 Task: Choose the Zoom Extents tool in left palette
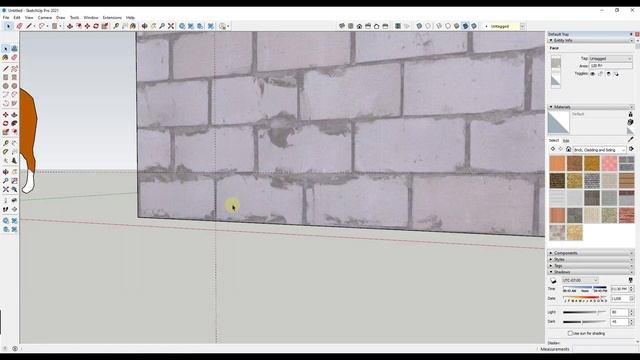(5, 189)
